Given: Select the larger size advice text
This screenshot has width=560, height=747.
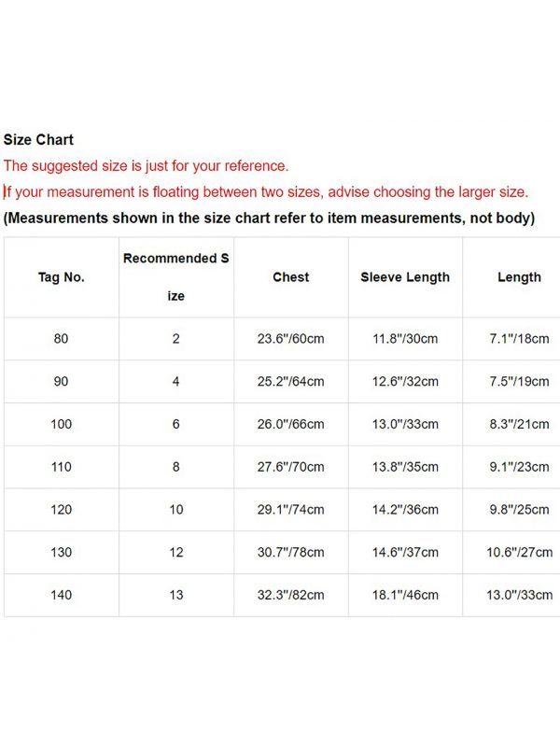Looking at the screenshot, I should (x=266, y=192).
